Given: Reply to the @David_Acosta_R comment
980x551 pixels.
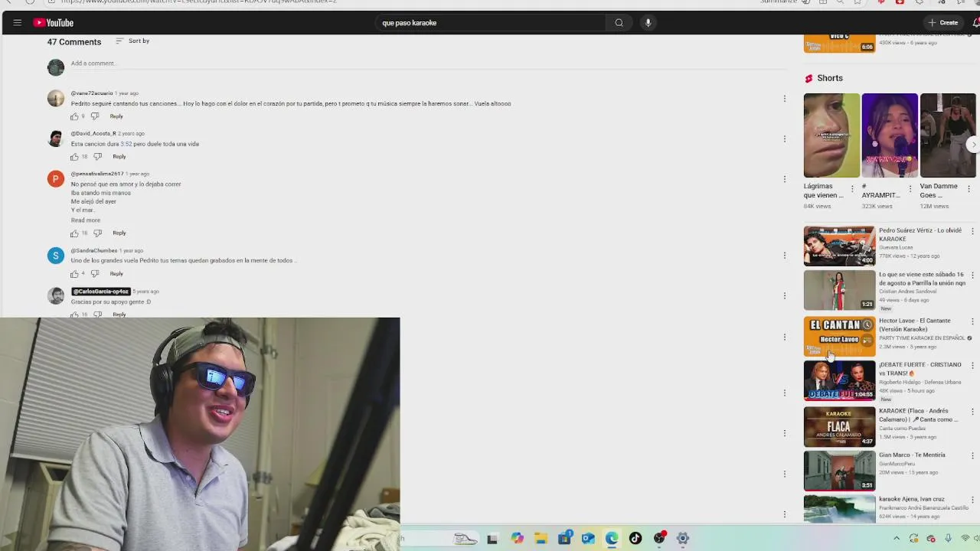Looking at the screenshot, I should click(119, 157).
